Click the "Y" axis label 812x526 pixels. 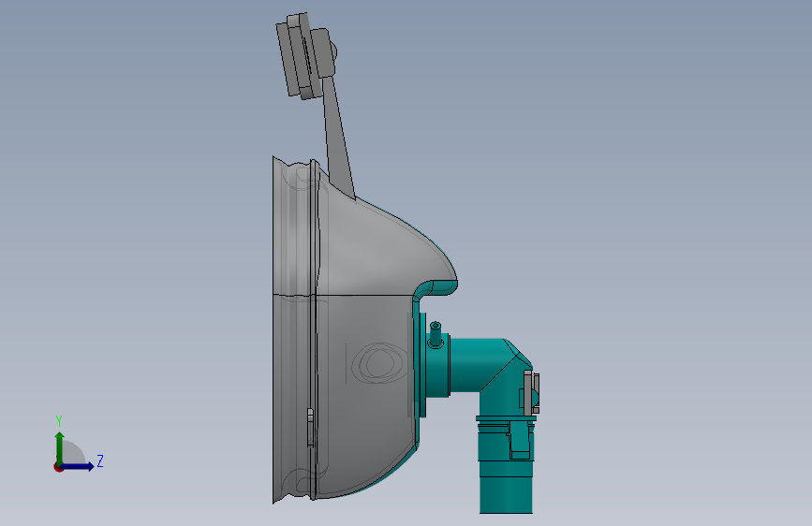[x=59, y=421]
